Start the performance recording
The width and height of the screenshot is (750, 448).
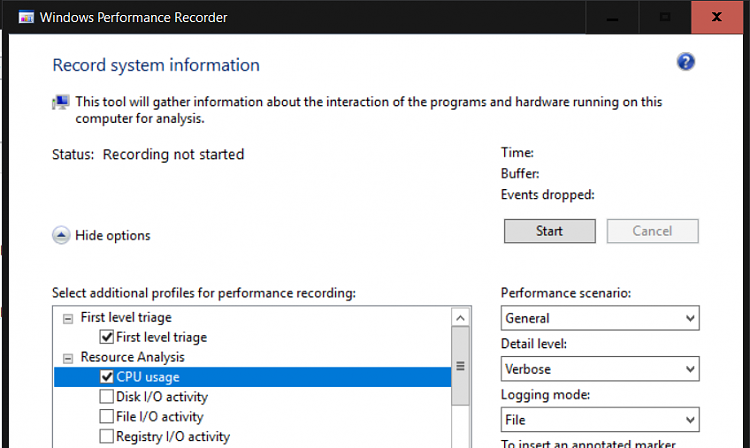pos(550,231)
